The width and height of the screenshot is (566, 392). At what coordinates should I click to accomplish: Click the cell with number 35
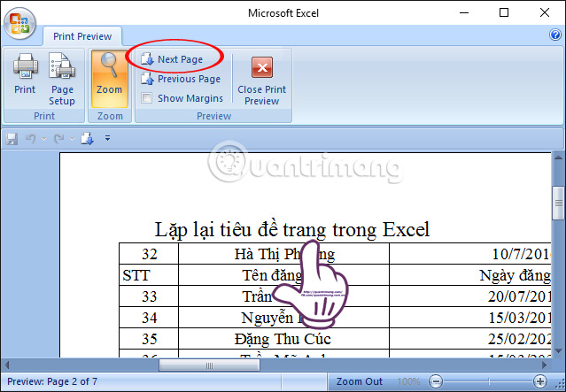149,339
